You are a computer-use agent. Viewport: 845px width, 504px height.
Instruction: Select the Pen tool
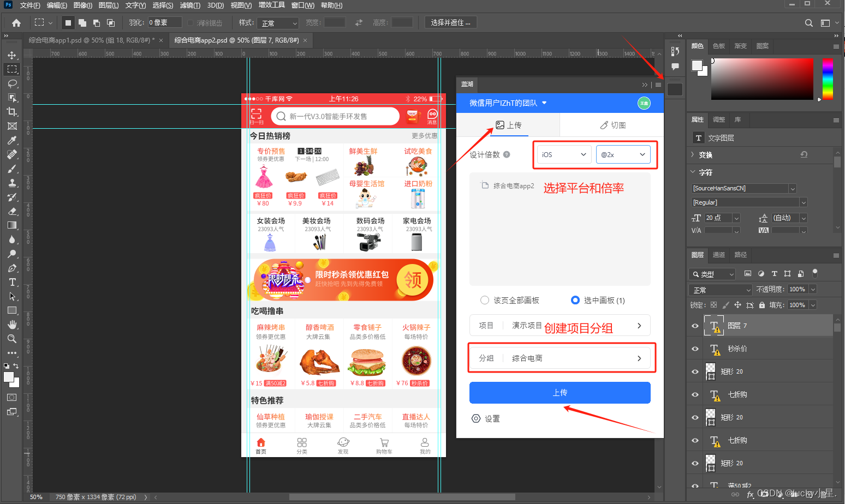(12, 268)
